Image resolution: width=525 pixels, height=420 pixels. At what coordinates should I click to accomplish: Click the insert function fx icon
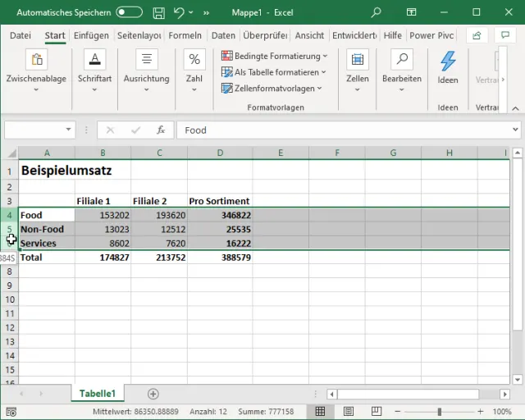(x=161, y=130)
